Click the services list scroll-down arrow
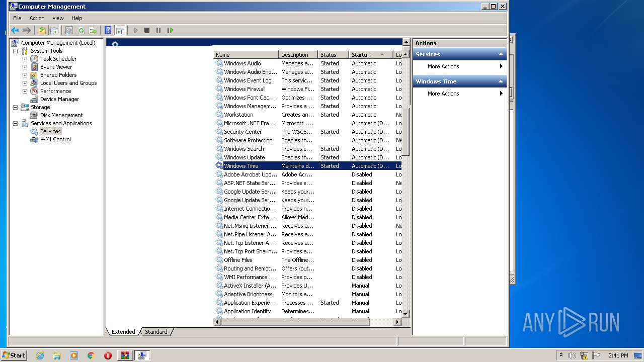 click(x=406, y=314)
